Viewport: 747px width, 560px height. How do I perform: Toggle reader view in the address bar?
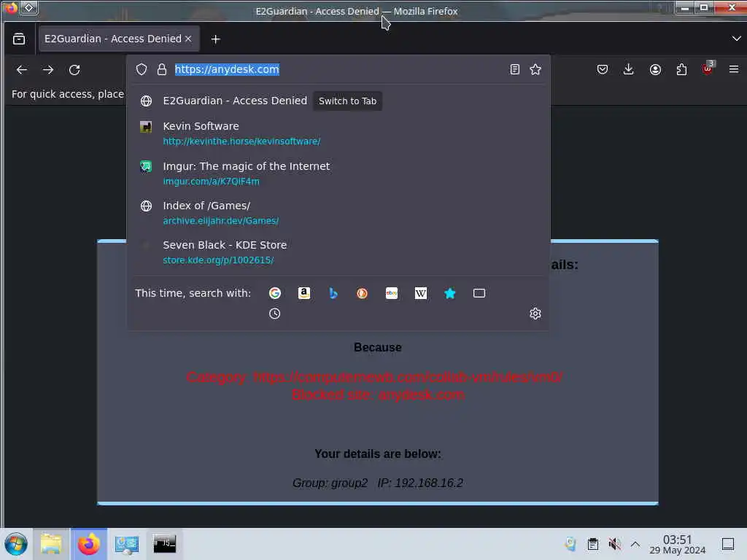coord(514,69)
